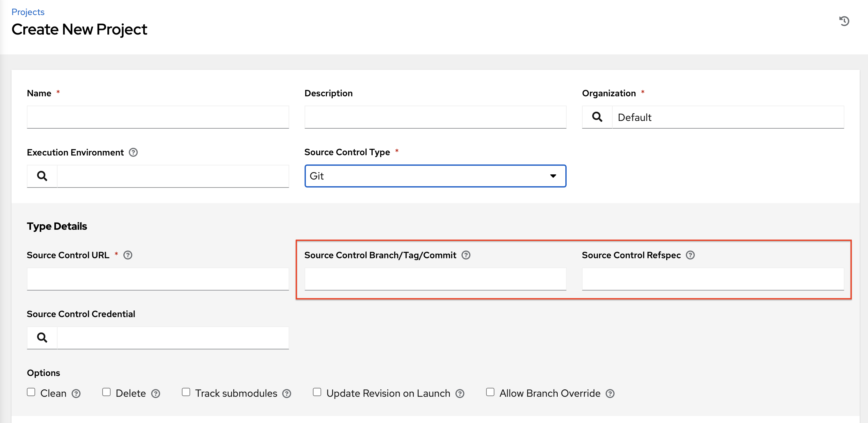
Task: Open the Source Control Credential lookup icon
Action: 42,338
